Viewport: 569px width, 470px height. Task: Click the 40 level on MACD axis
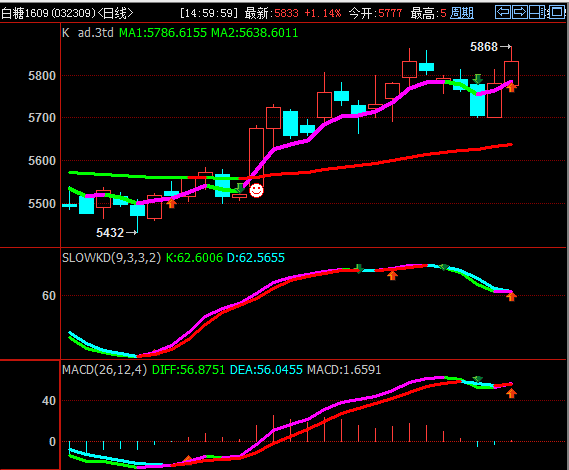click(49, 401)
